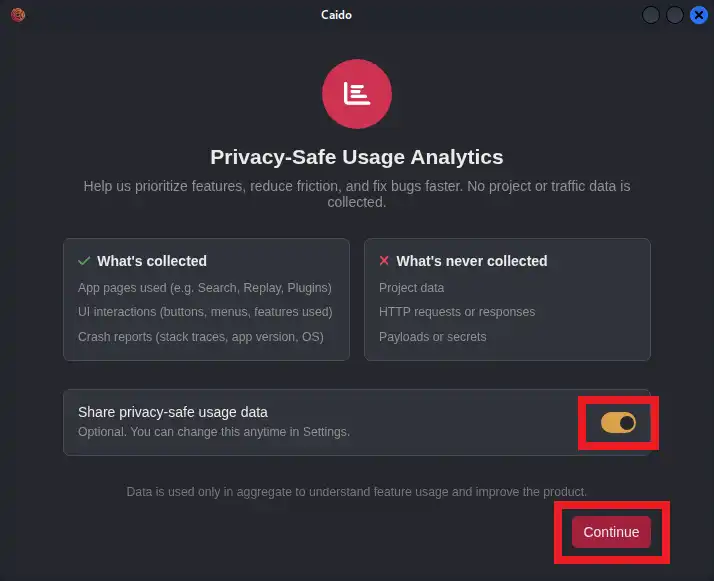Image resolution: width=714 pixels, height=581 pixels.
Task: Click the green checkmark beside What's collected
Action: tap(84, 261)
